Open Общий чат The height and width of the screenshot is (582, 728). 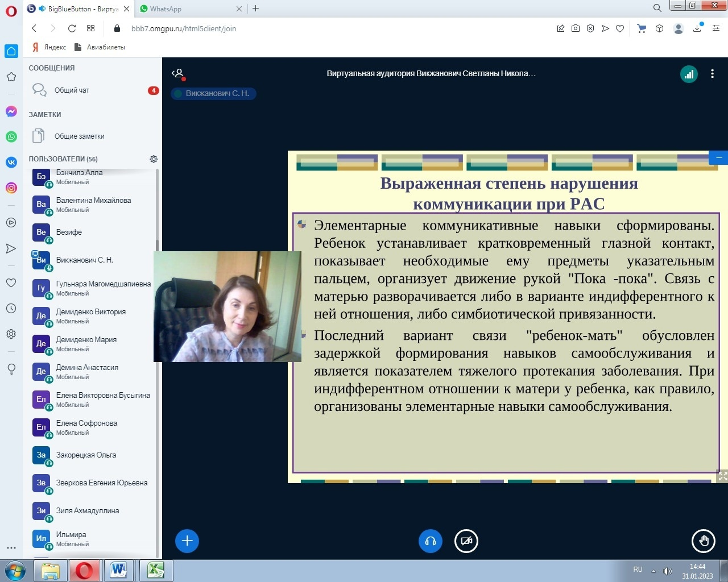point(94,90)
